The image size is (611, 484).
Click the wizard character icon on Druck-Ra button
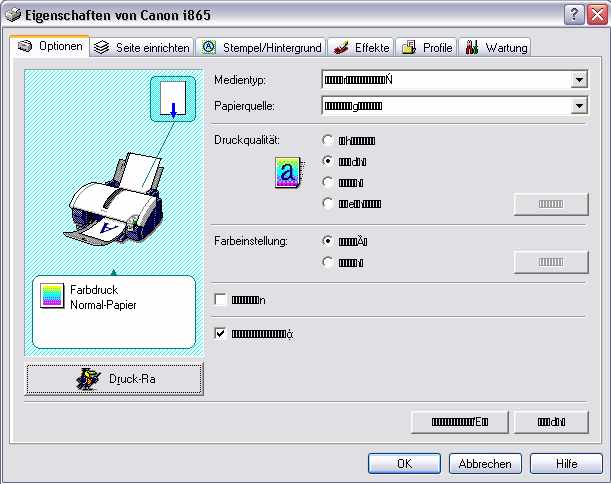coord(88,379)
